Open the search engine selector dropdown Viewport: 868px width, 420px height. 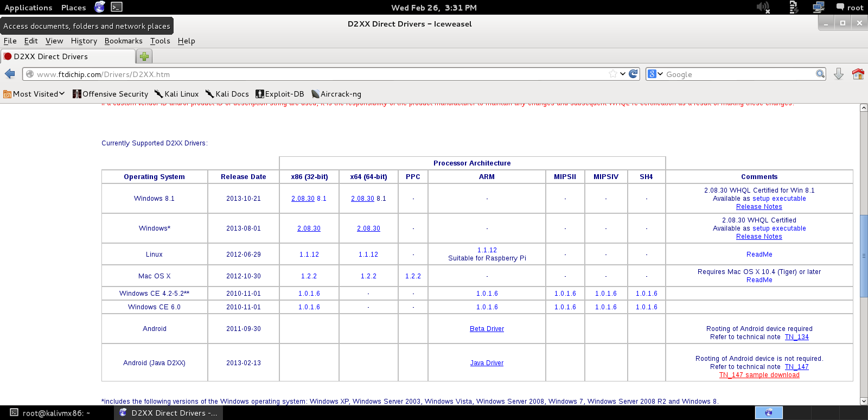tap(655, 74)
